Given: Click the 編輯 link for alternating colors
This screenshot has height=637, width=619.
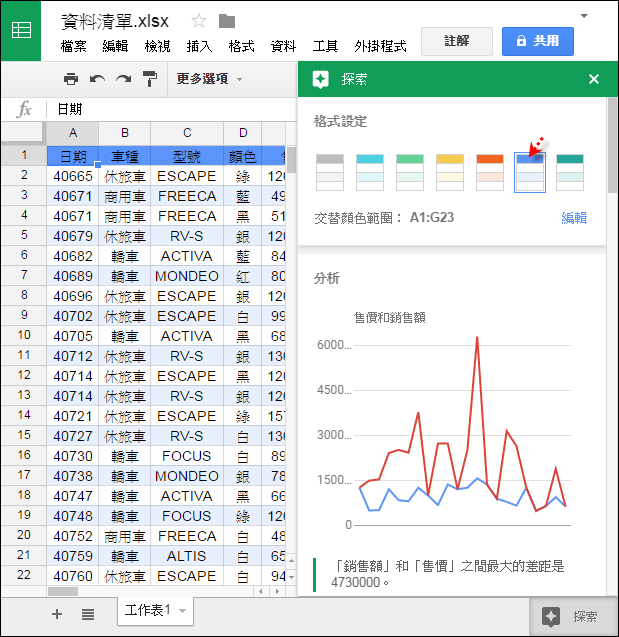Looking at the screenshot, I should point(574,218).
